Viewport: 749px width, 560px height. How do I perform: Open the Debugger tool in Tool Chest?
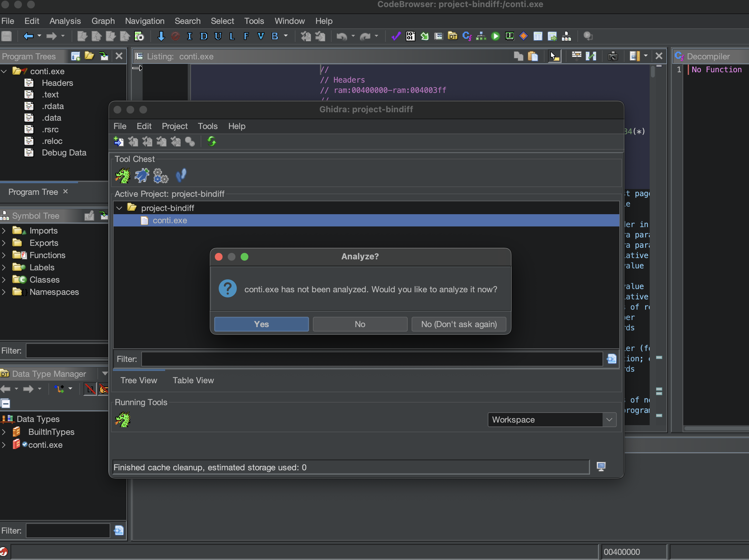pyautogui.click(x=142, y=175)
